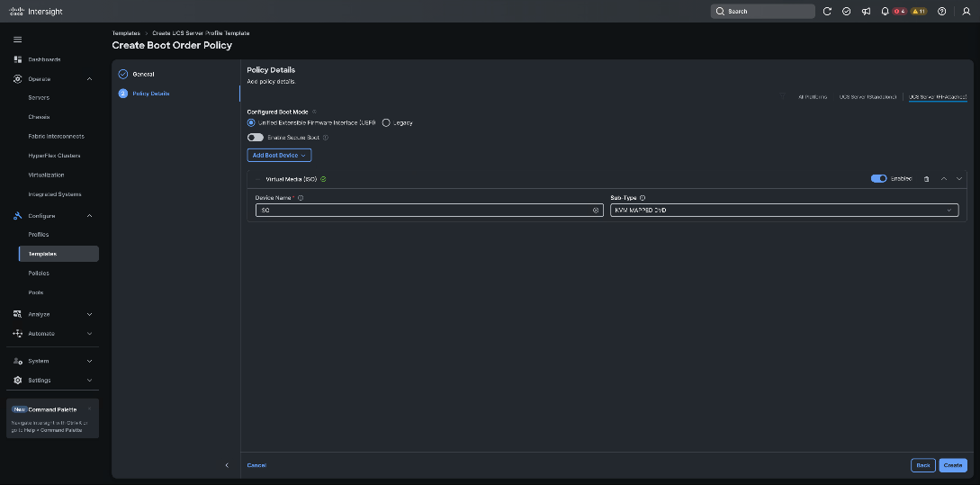The image size is (980, 485).
Task: Select Legacy boot mode
Action: click(x=386, y=123)
